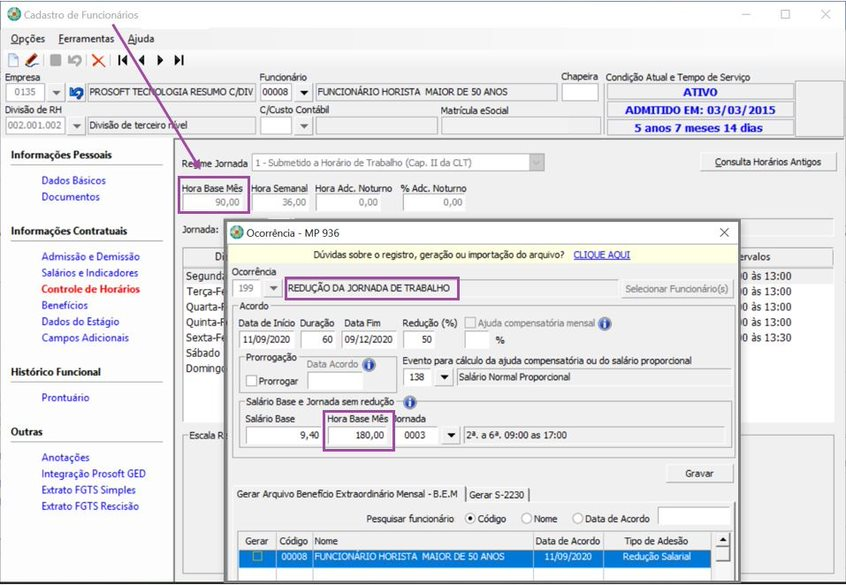Screen dimensions: 846x585
Task: Click info icon beside Data Acordo
Action: pos(369,365)
